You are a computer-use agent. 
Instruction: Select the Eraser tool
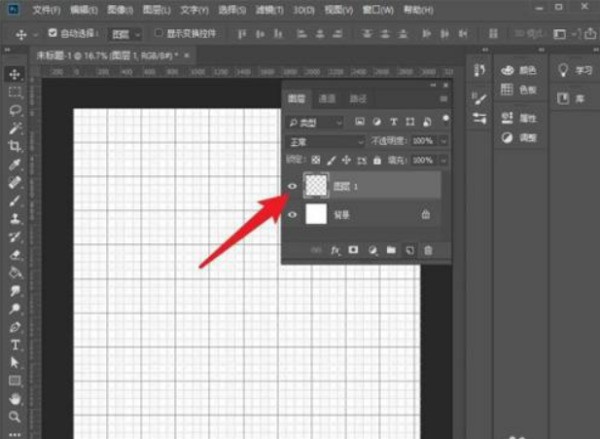click(15, 255)
